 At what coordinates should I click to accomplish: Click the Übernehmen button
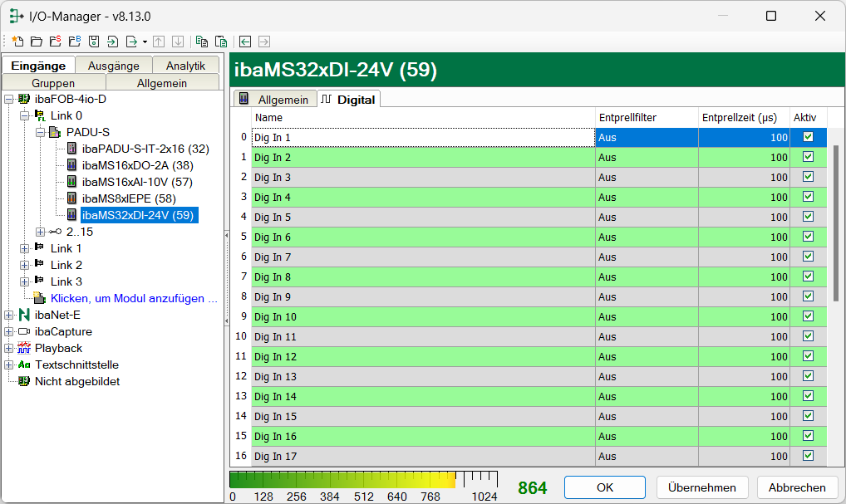[x=702, y=487]
